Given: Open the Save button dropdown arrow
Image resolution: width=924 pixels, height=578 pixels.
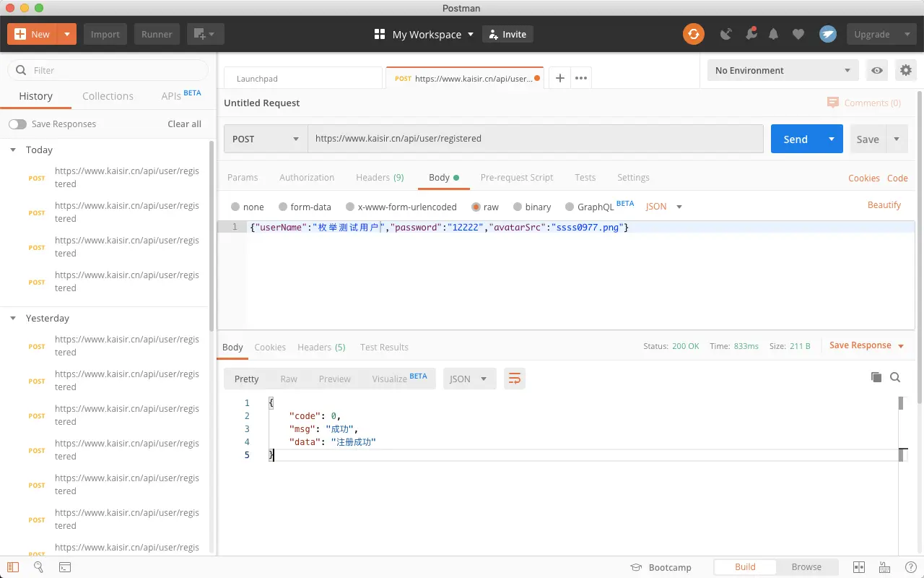Looking at the screenshot, I should pyautogui.click(x=897, y=139).
